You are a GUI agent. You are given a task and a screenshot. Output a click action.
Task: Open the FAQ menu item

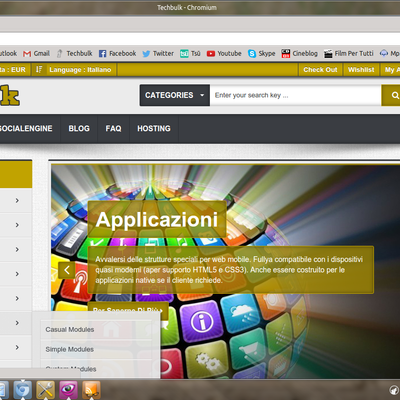(113, 129)
